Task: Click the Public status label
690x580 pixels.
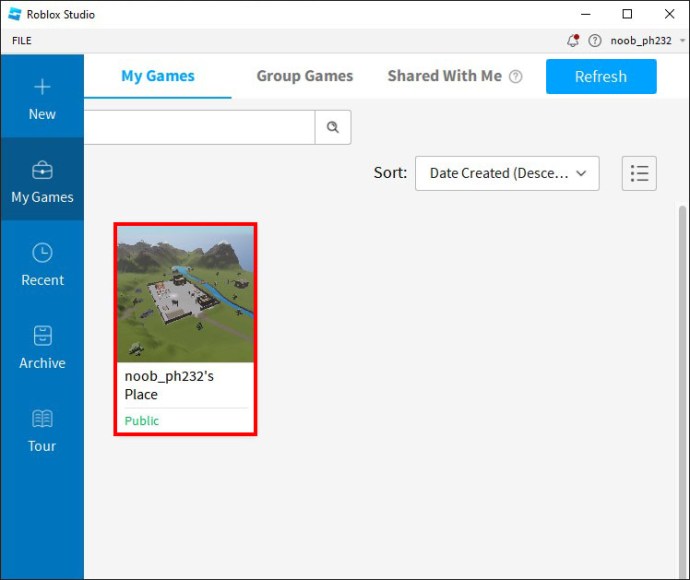Action: pyautogui.click(x=142, y=421)
